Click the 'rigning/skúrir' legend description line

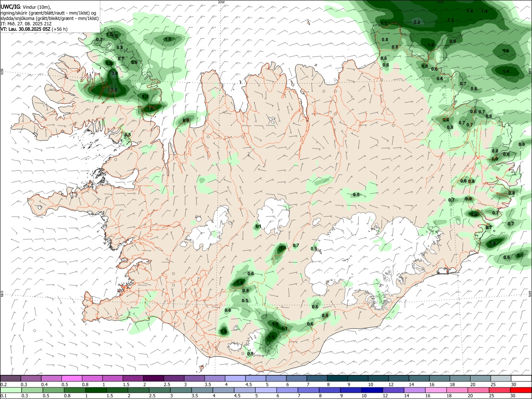[x=49, y=12]
